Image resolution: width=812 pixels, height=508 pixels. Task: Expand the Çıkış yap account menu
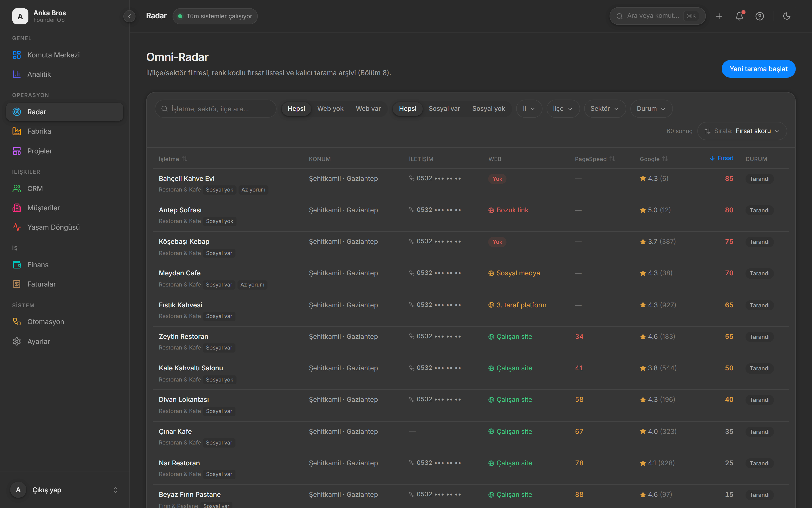(x=64, y=490)
